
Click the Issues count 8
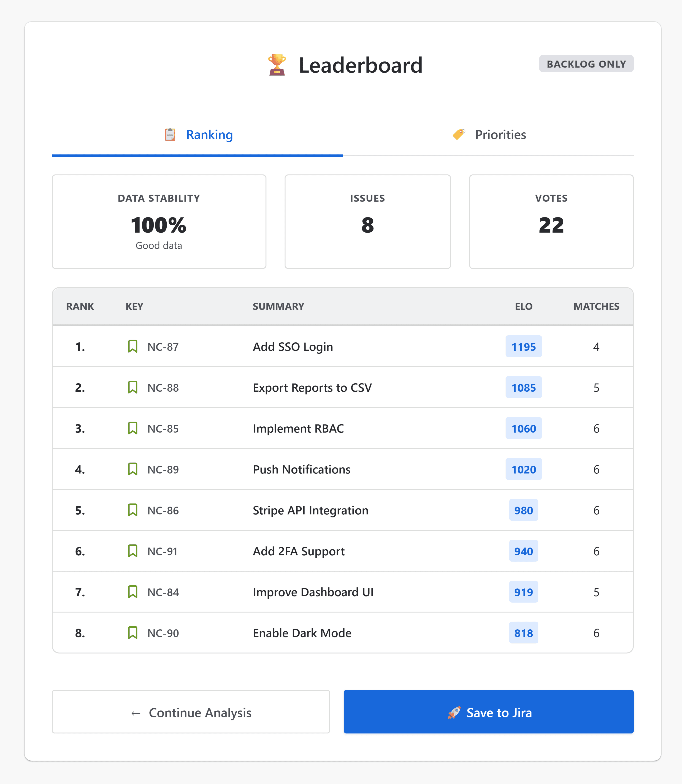point(368,225)
